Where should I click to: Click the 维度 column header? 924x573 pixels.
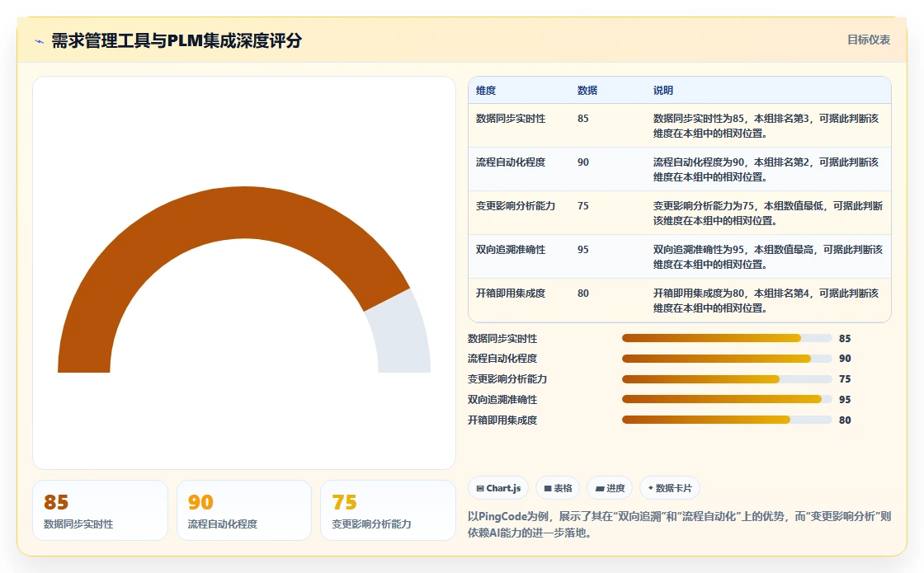point(486,91)
